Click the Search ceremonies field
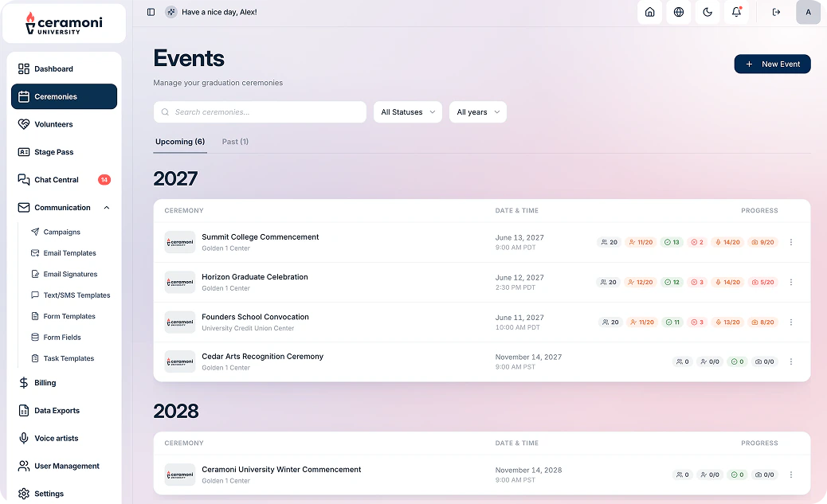The width and height of the screenshot is (827, 504). [x=260, y=111]
